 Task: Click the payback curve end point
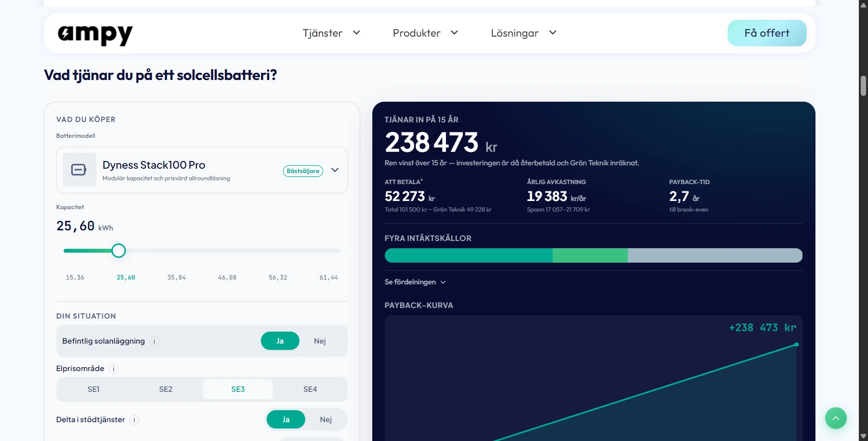(797, 345)
